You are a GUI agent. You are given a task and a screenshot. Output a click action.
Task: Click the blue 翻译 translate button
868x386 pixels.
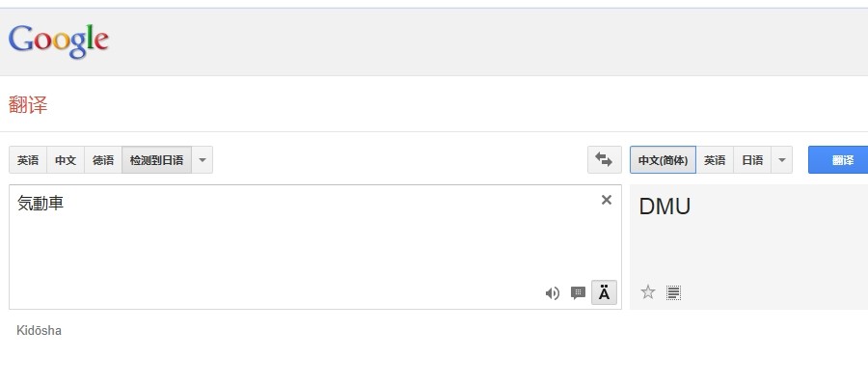pyautogui.click(x=838, y=160)
